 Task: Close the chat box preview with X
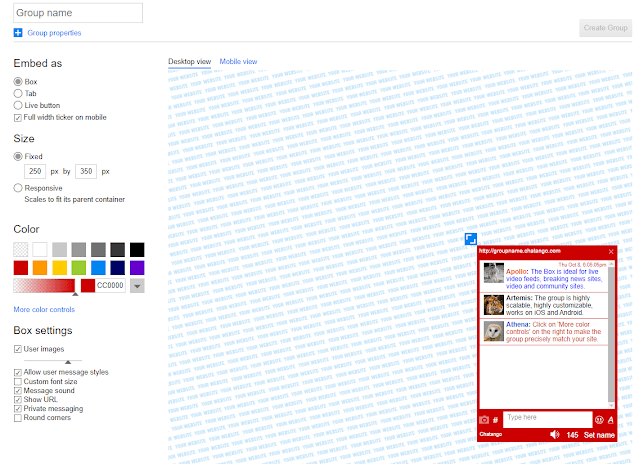click(611, 250)
